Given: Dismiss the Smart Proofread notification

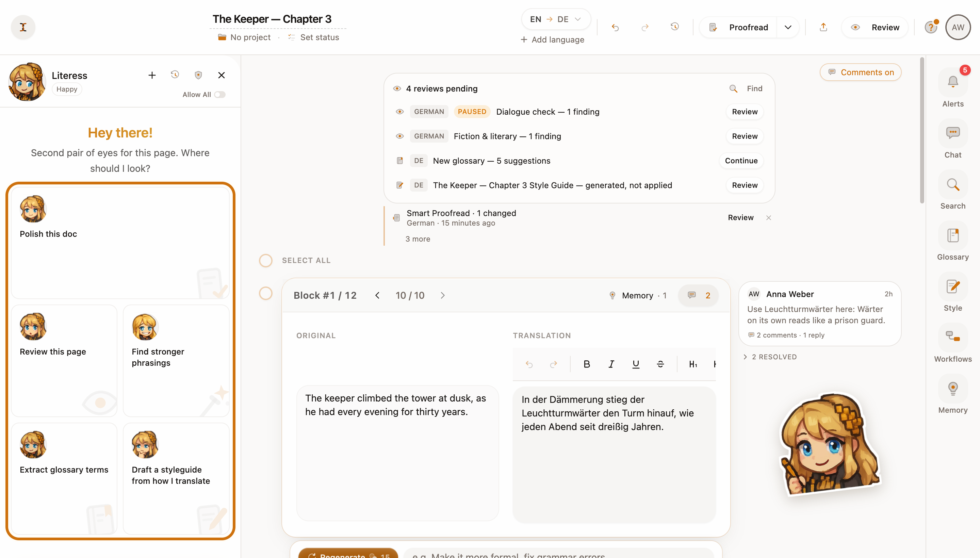Looking at the screenshot, I should coord(768,218).
